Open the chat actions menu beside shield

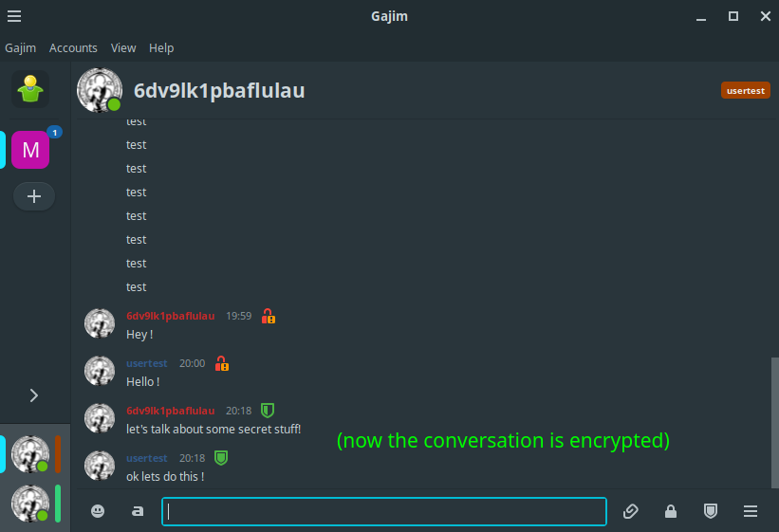pos(751,510)
